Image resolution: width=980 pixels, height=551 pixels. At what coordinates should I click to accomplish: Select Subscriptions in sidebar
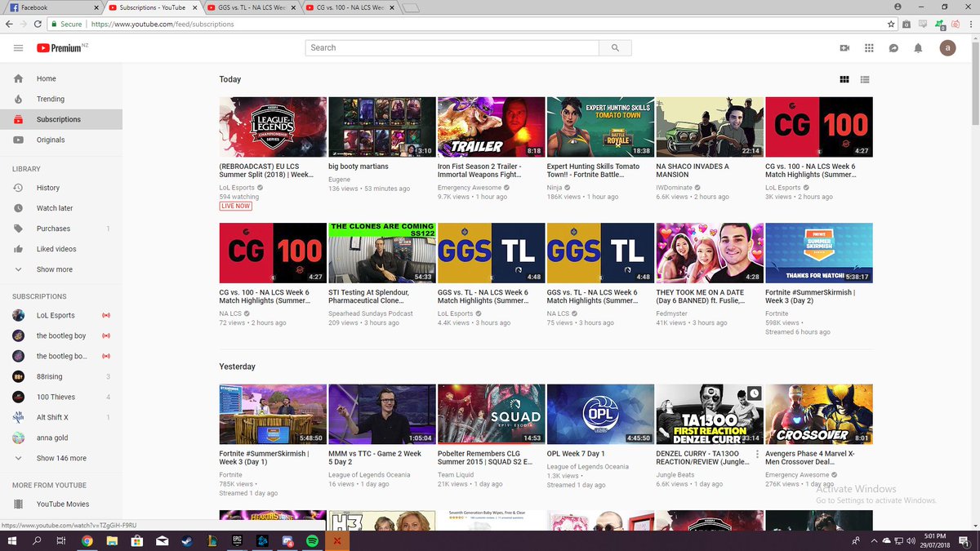click(x=61, y=120)
